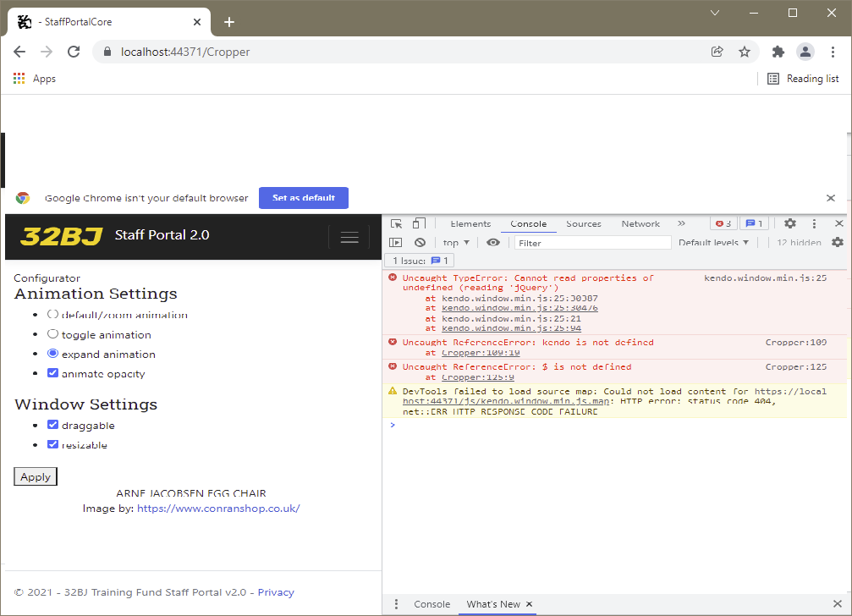Click the console Filter input field
This screenshot has height=616, width=852.
pyautogui.click(x=592, y=243)
